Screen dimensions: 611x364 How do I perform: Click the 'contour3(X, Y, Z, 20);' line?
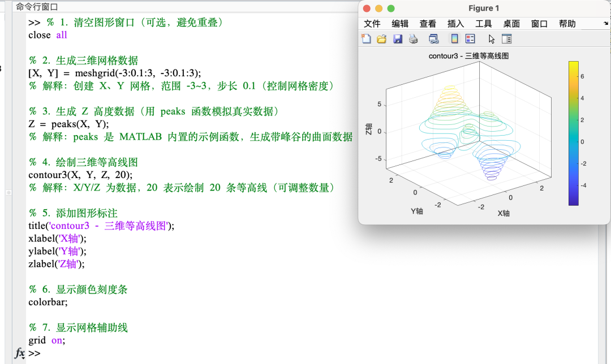(x=80, y=175)
